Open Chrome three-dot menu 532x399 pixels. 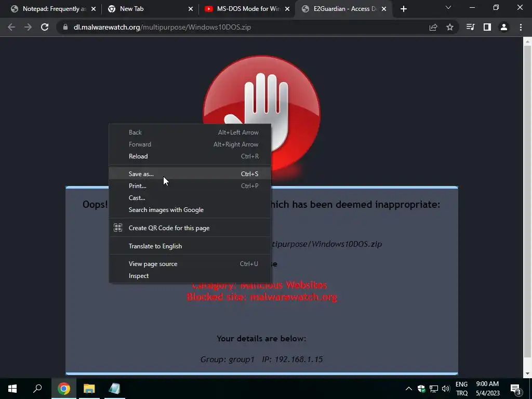pyautogui.click(x=521, y=27)
